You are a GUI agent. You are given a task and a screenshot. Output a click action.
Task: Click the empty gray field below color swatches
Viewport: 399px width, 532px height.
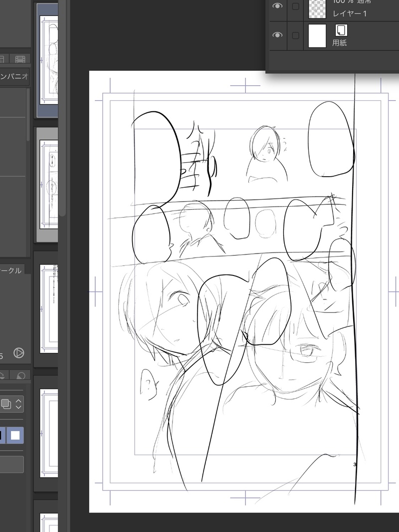pyautogui.click(x=12, y=465)
